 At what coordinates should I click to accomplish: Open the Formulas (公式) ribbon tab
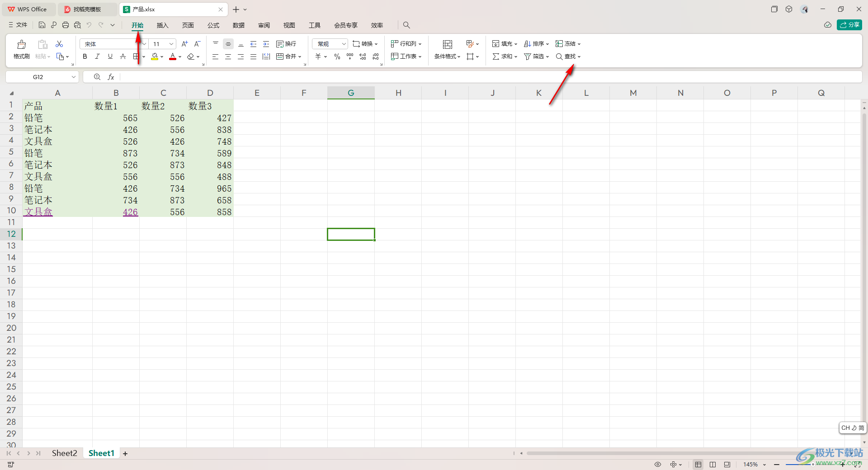tap(213, 25)
